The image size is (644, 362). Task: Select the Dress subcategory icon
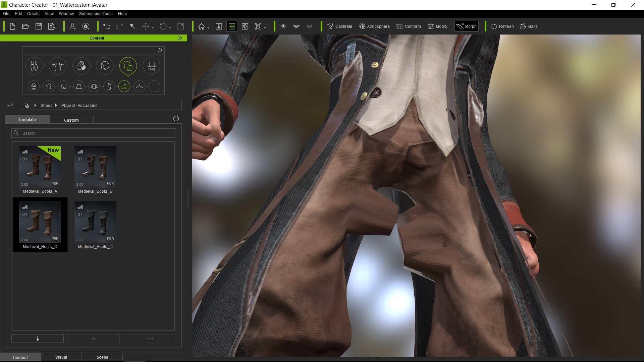(x=109, y=86)
